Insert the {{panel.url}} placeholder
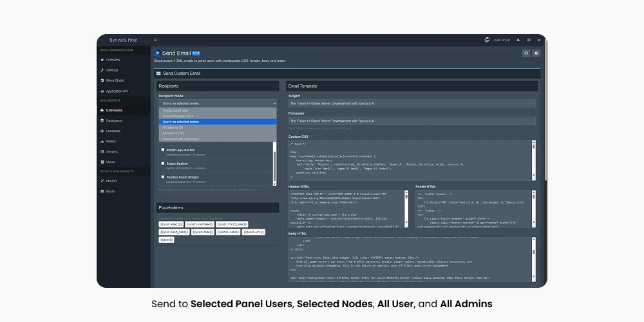The height and width of the screenshot is (322, 644). (254, 232)
